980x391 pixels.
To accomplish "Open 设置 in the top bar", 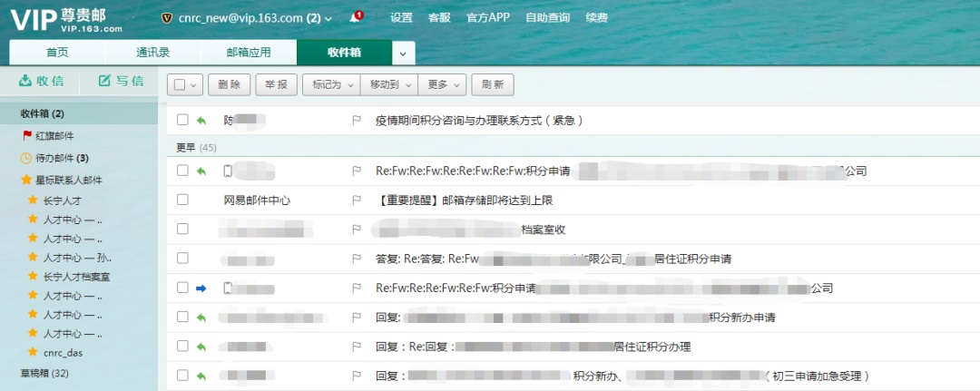I will point(401,17).
